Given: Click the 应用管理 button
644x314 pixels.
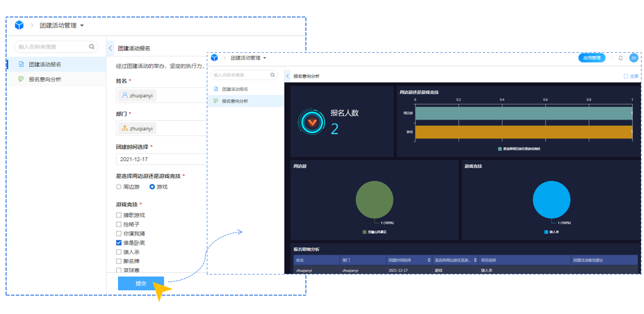Looking at the screenshot, I should pyautogui.click(x=591, y=58).
